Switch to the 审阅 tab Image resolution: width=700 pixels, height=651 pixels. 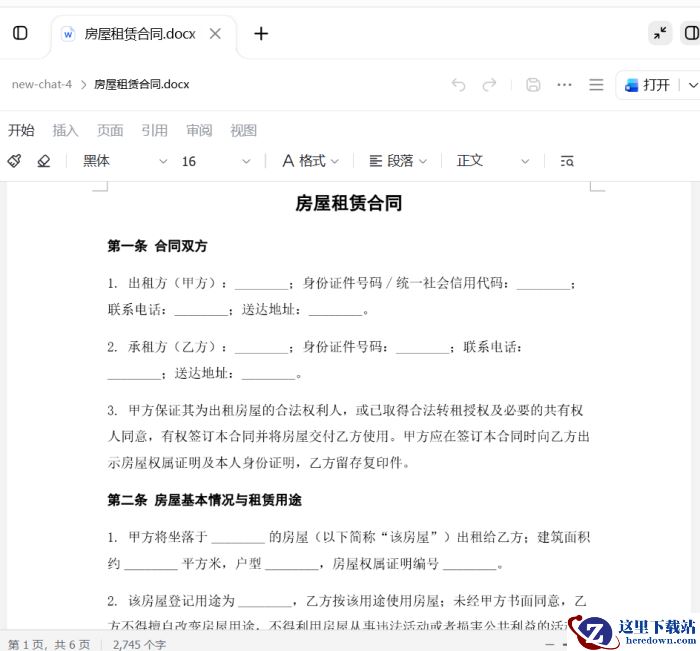click(x=199, y=130)
